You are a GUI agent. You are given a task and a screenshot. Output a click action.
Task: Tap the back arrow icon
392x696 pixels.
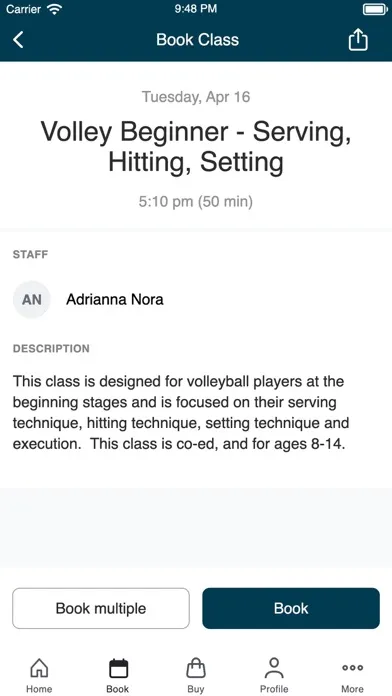(x=18, y=40)
